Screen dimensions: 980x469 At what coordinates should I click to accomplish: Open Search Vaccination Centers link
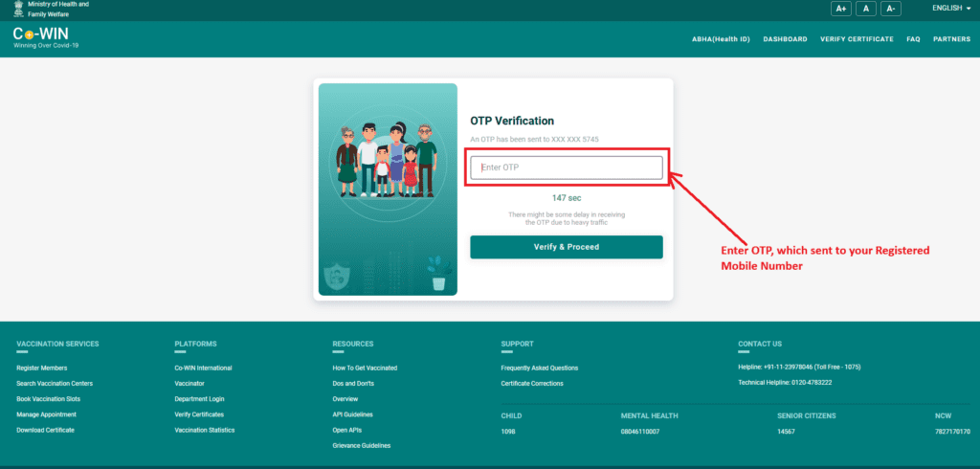(55, 383)
